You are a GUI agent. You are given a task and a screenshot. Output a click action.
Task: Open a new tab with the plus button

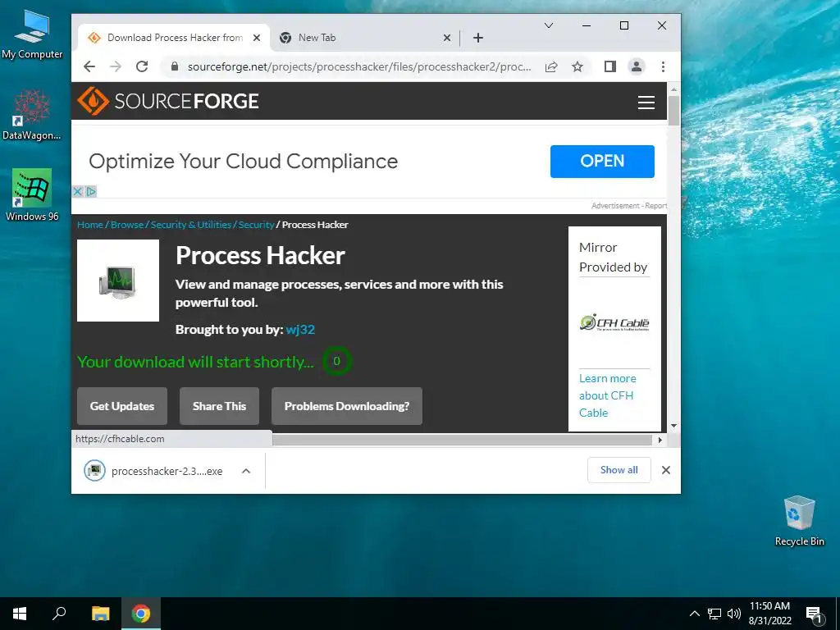pos(478,38)
